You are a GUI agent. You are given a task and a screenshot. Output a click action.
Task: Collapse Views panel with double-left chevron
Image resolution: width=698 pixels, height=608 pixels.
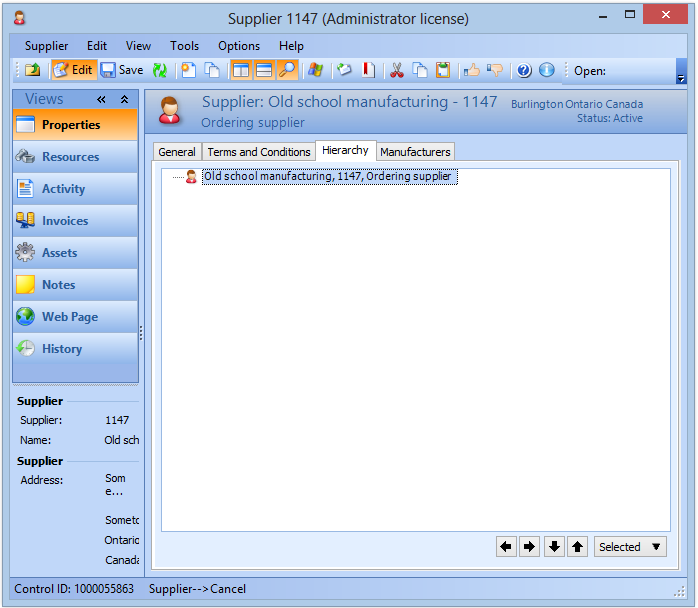click(x=101, y=99)
